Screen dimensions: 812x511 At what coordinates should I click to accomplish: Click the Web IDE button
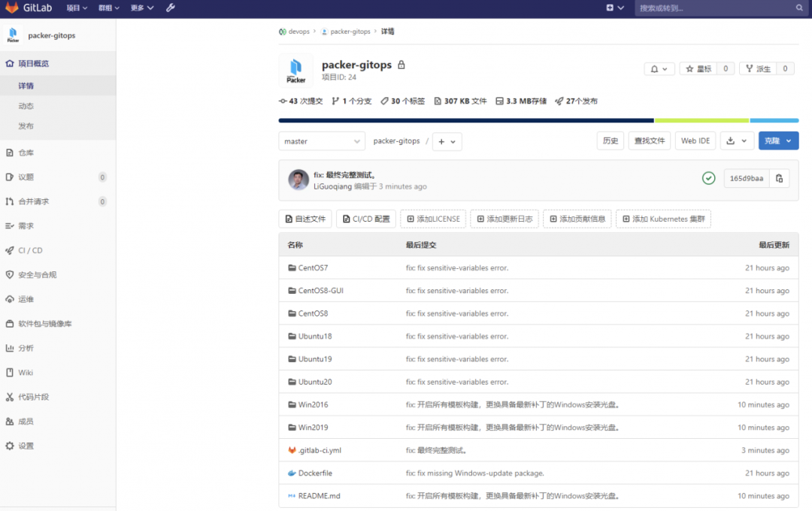pyautogui.click(x=695, y=141)
